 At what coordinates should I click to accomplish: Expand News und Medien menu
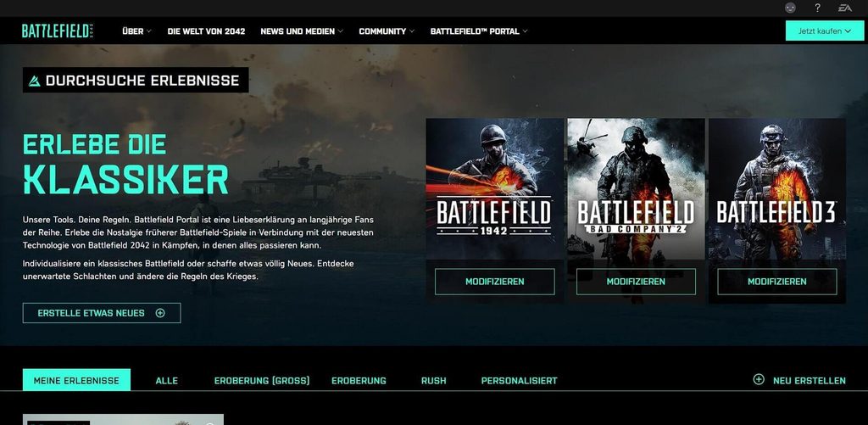pyautogui.click(x=302, y=31)
